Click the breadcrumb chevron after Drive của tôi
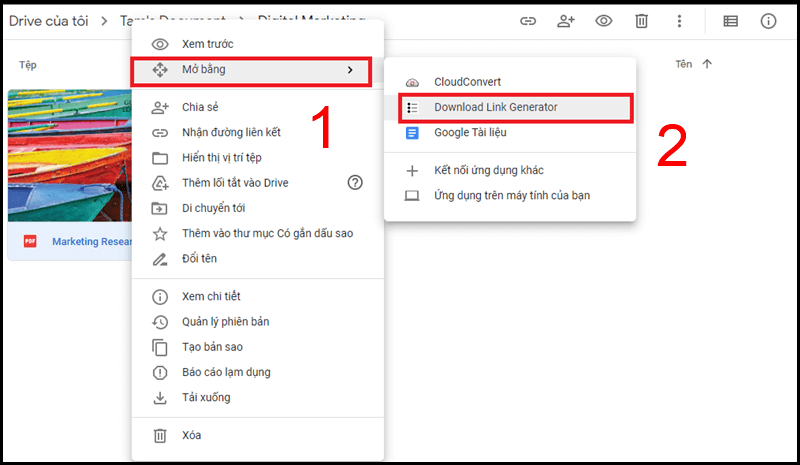 click(x=104, y=21)
